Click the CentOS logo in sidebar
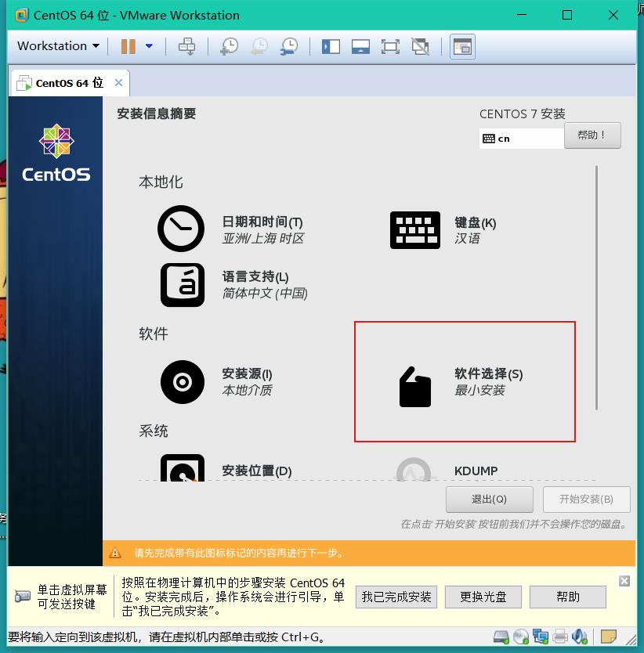 point(56,153)
